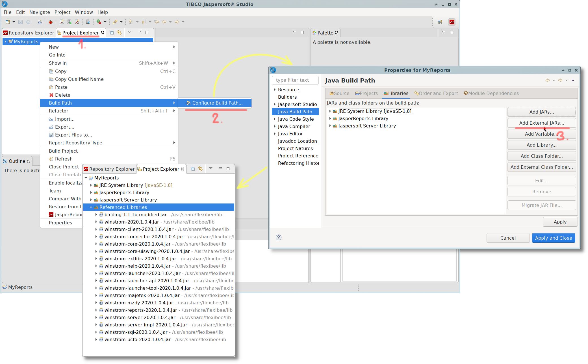This screenshot has width=588, height=364.
Task: Switch to the Order and Export tab
Action: coord(436,93)
